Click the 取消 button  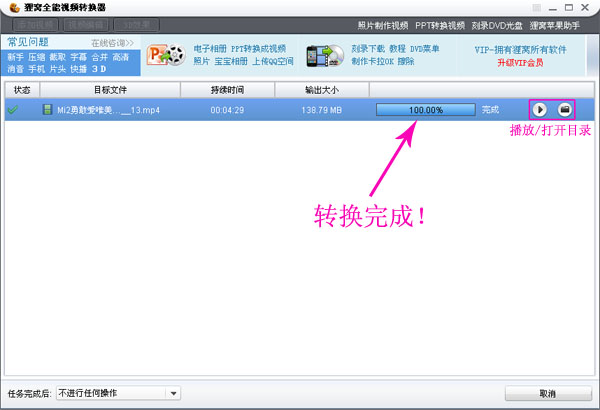click(548, 394)
